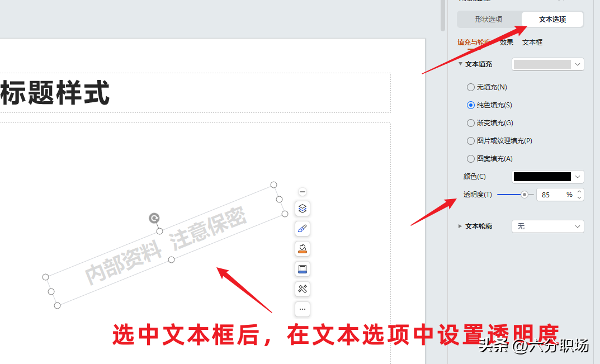
Task: Open the Fill and Outline (填充与轮廓) subtab
Action: click(x=475, y=42)
